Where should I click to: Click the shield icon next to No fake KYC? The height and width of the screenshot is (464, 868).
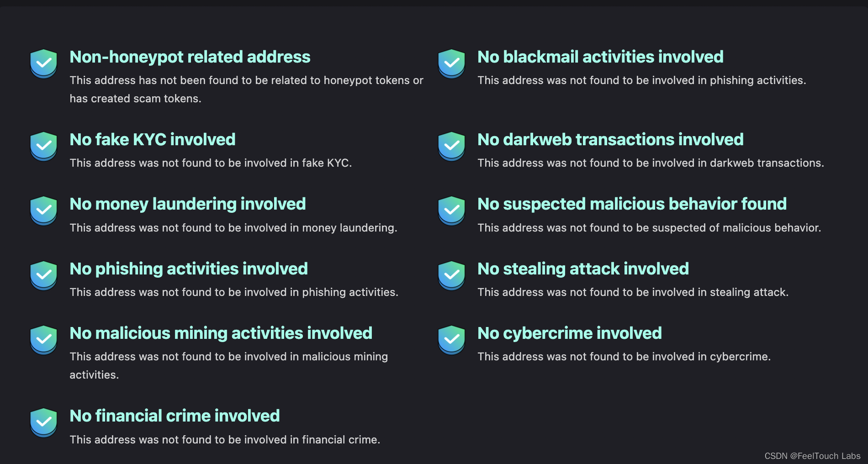pyautogui.click(x=43, y=146)
